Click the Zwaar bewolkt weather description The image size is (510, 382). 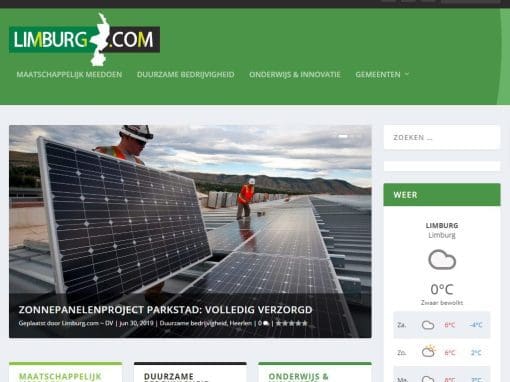[442, 303]
